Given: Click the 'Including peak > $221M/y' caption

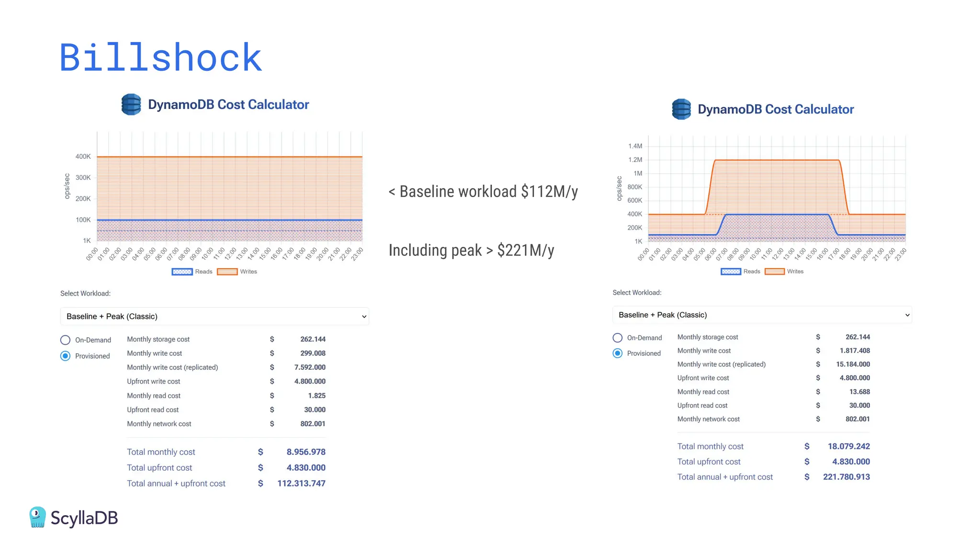Looking at the screenshot, I should (x=471, y=250).
